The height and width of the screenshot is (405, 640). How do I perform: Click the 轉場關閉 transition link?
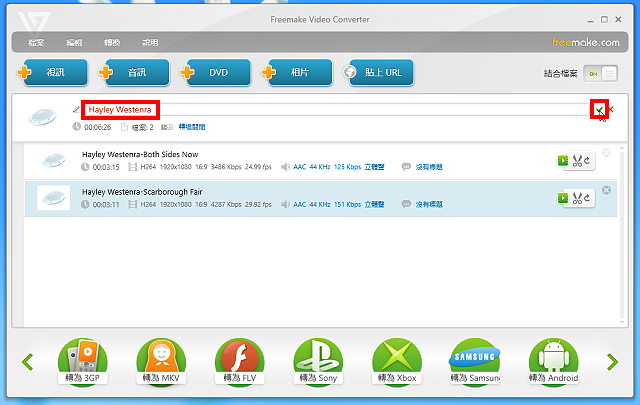coord(192,127)
